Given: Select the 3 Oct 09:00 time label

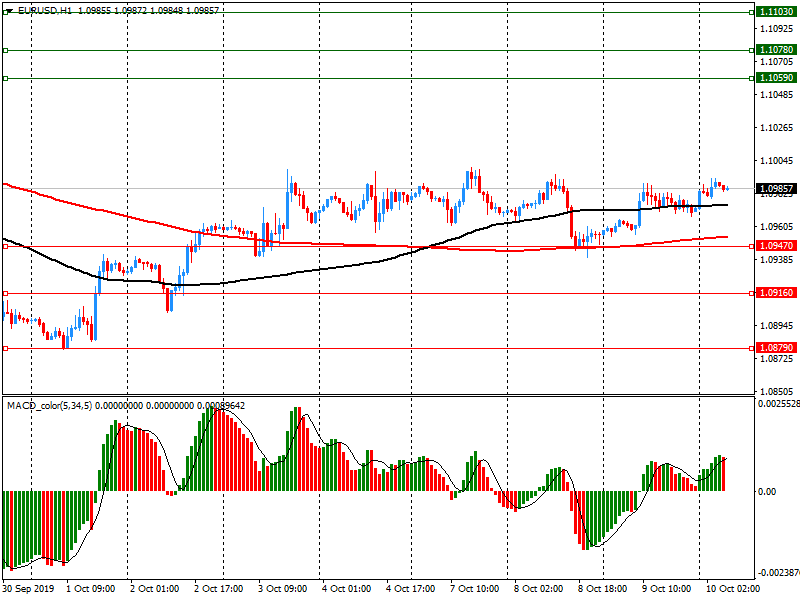Looking at the screenshot, I should [284, 589].
